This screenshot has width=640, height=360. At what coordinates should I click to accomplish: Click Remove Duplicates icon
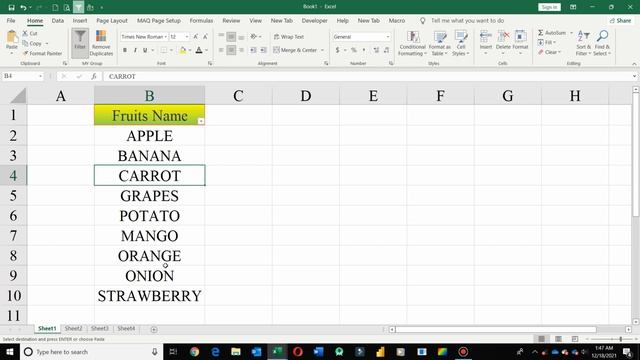click(x=101, y=42)
